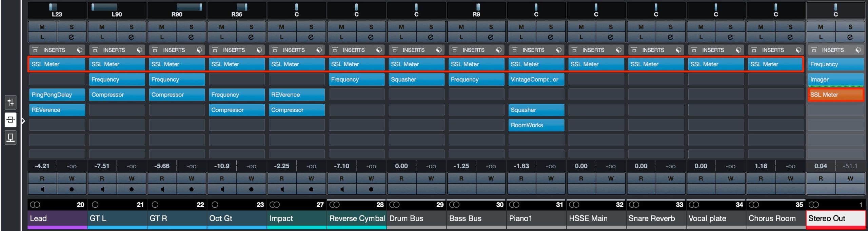This screenshot has width=868, height=231.
Task: Select the HSSE Main channel name
Action: 596,218
